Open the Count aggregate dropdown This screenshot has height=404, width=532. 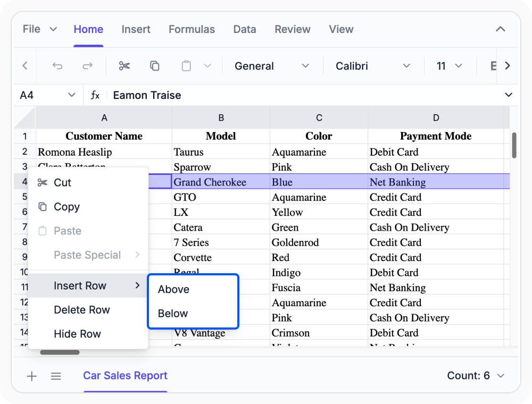pyautogui.click(x=475, y=375)
